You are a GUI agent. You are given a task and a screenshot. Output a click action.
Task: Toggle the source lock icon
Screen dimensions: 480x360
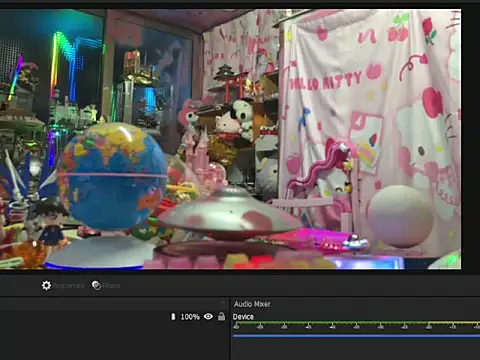coord(221,316)
